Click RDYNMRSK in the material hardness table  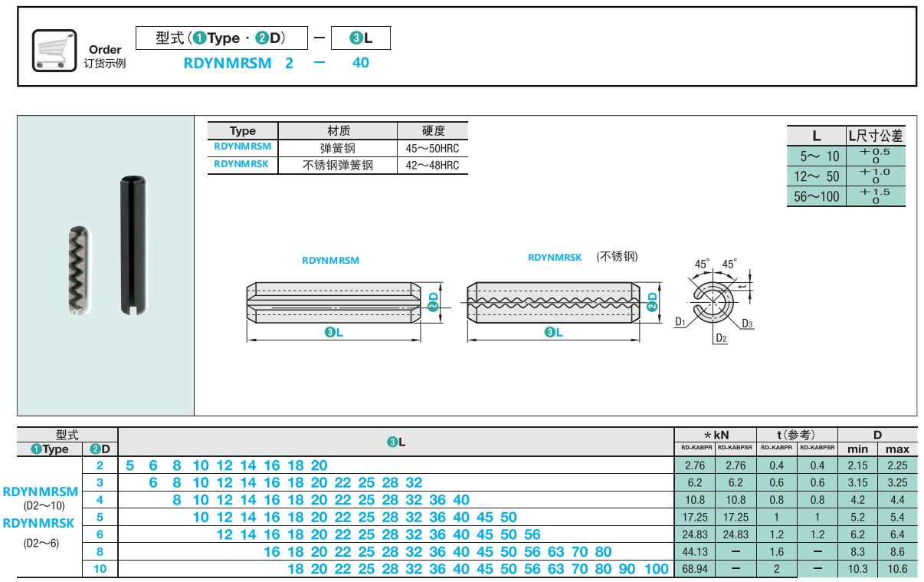(x=242, y=164)
